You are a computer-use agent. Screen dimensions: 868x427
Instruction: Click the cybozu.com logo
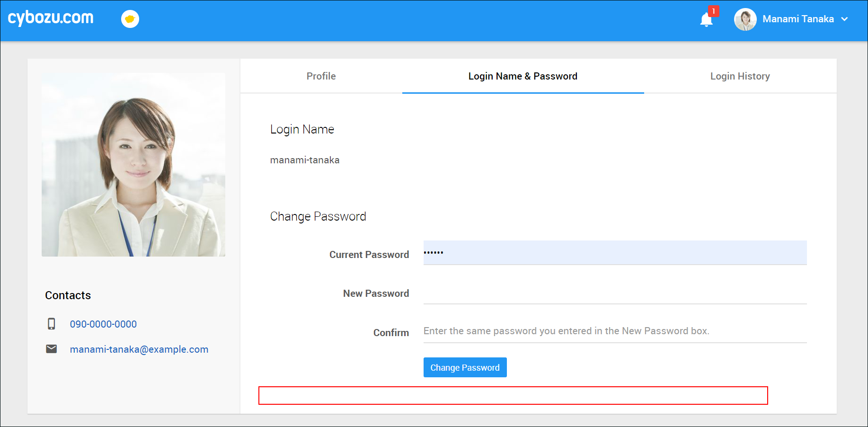(x=51, y=18)
